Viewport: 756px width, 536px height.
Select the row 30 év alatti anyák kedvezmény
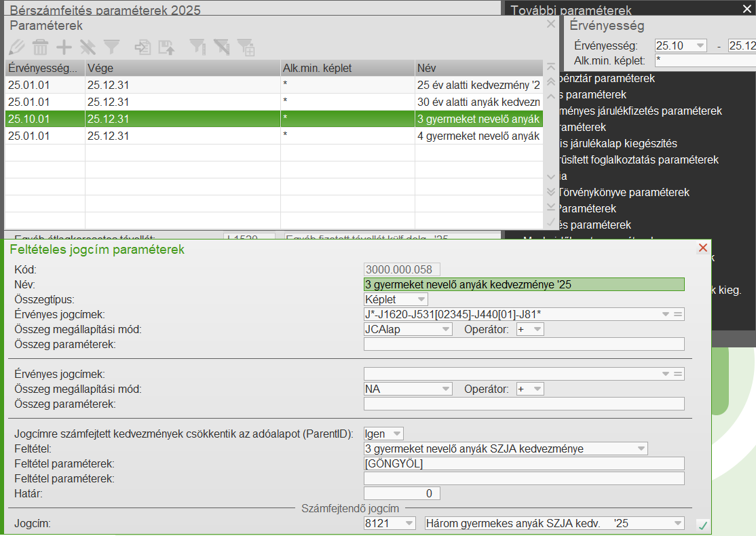click(x=274, y=102)
